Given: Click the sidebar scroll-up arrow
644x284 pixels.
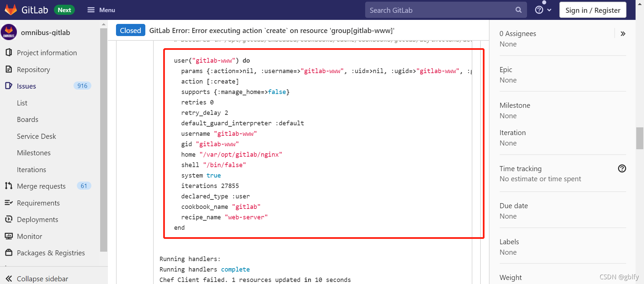Looking at the screenshot, I should tap(104, 24).
